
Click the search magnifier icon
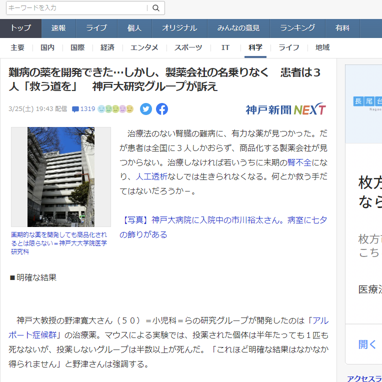point(156,8)
